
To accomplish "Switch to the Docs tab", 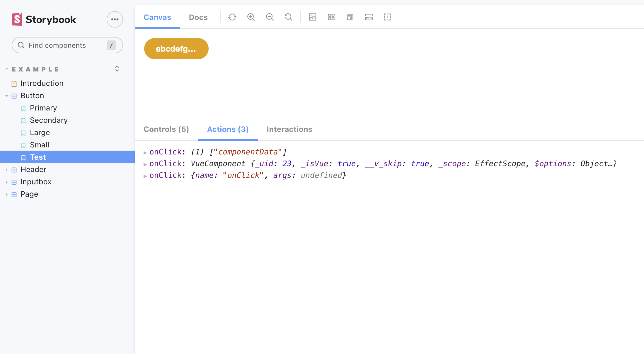I will coord(198,17).
